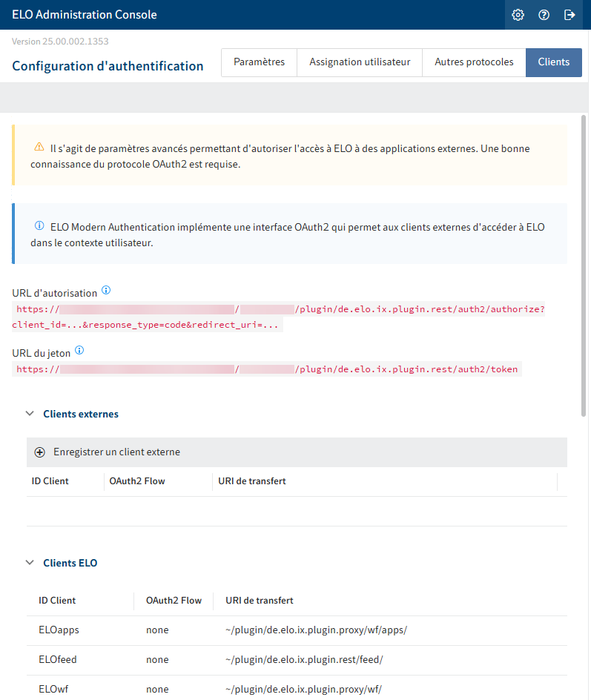Click the logout icon in header
This screenshot has height=700, width=591.
pos(569,15)
